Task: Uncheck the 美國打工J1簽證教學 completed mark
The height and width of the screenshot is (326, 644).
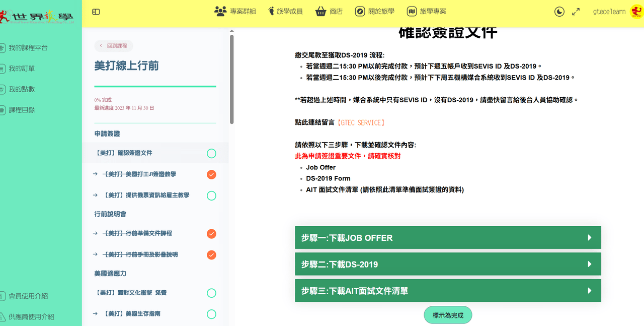Action: coord(211,174)
